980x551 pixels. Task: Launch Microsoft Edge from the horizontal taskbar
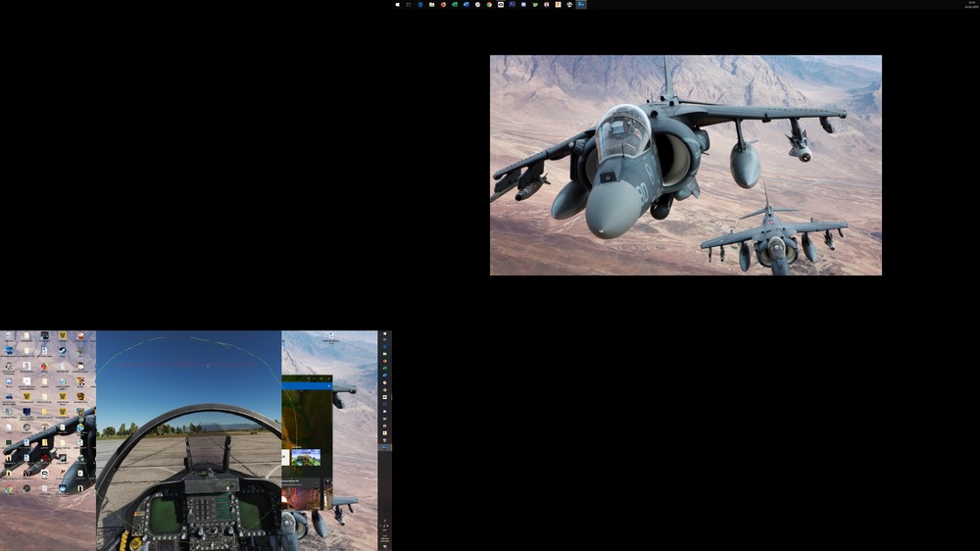tap(420, 4)
